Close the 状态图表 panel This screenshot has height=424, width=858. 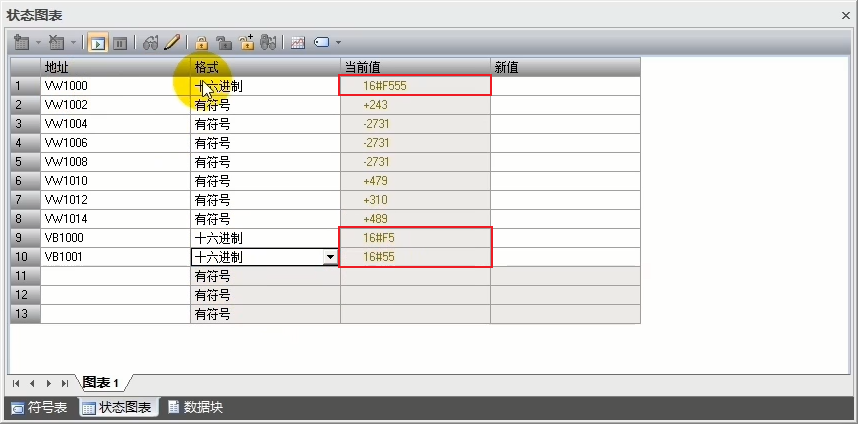point(845,15)
